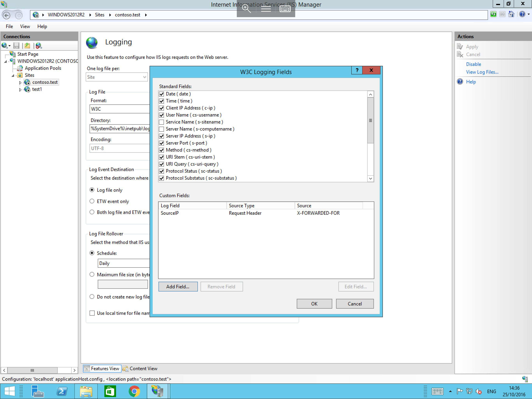Switch to the Features View tab
Screen dimensions: 532x399
tap(102, 368)
